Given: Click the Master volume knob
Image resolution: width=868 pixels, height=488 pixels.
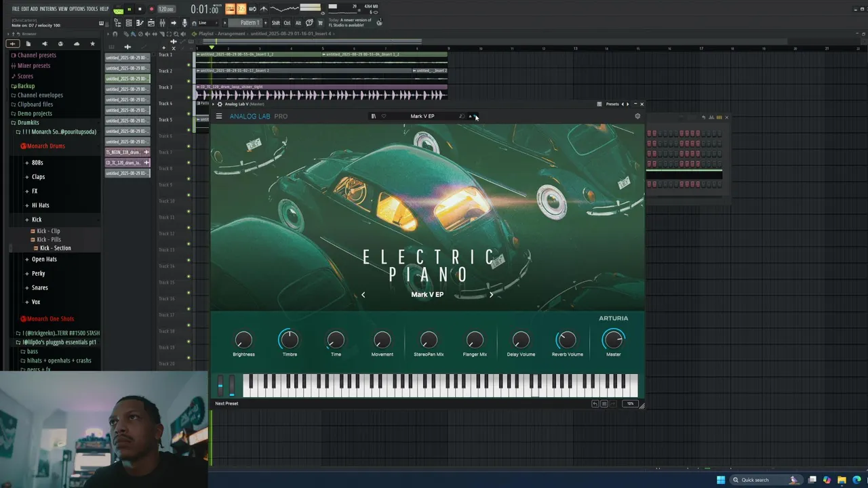Looking at the screenshot, I should [613, 340].
